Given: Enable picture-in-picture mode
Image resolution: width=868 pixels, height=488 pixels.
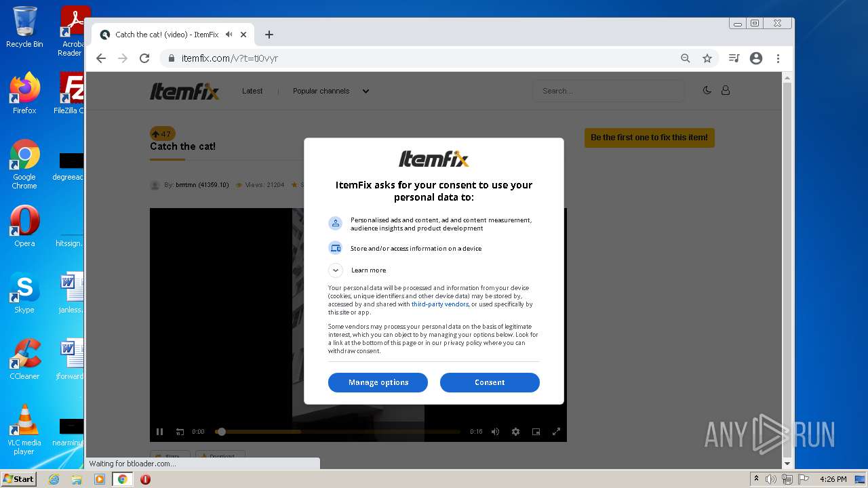Looking at the screenshot, I should [x=536, y=432].
